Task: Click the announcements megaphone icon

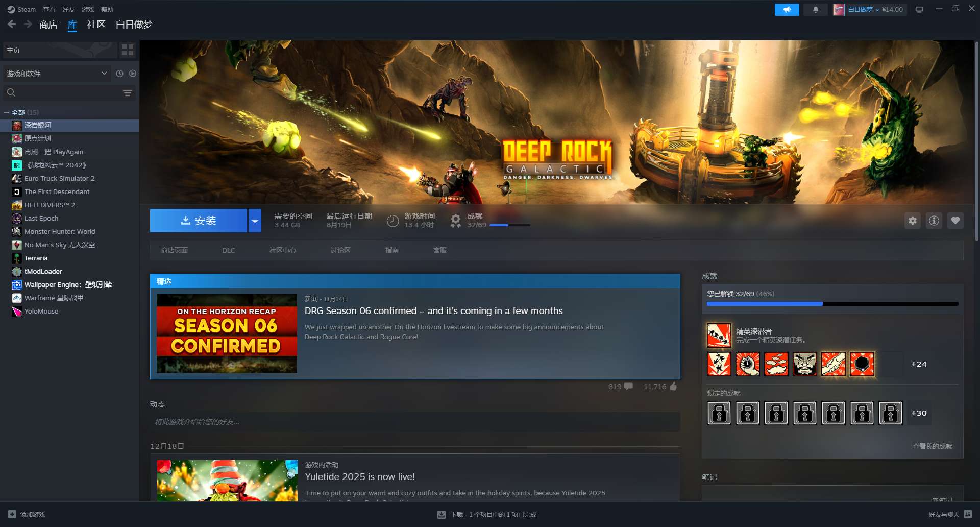Action: (787, 10)
